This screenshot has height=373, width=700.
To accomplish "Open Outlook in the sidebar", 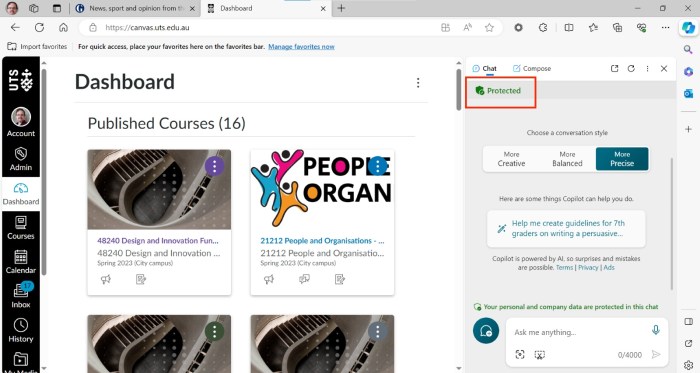I will coord(688,93).
